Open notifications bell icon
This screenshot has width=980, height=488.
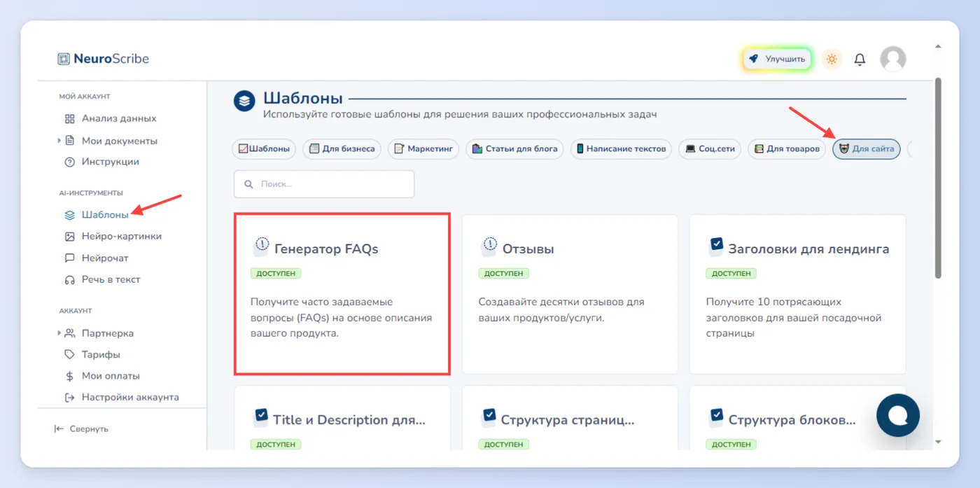pos(860,60)
